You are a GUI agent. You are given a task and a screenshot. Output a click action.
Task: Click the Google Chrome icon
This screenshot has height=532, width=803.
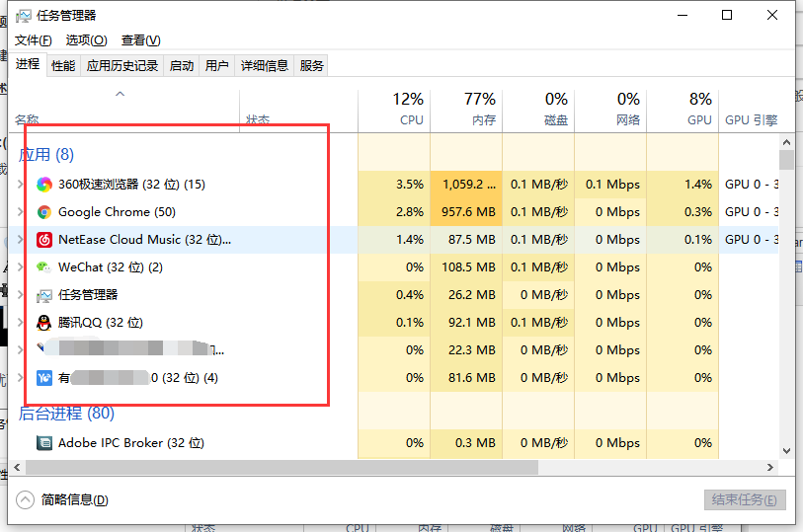coord(44,212)
